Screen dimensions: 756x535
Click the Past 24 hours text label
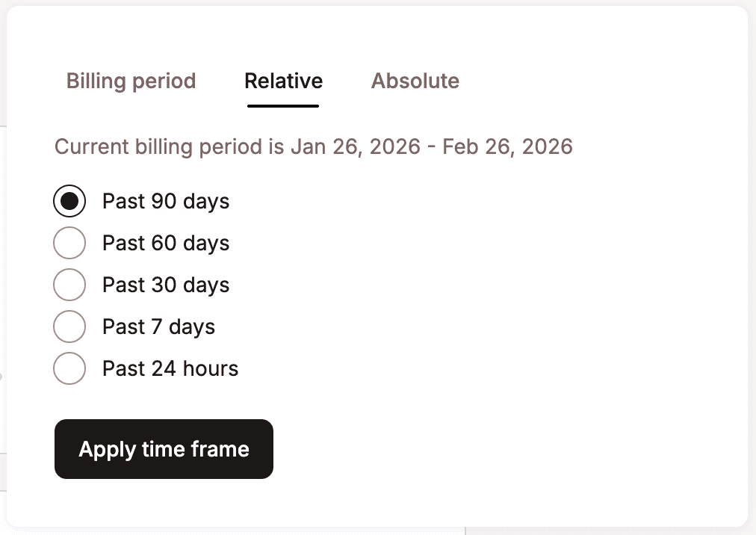(x=170, y=368)
